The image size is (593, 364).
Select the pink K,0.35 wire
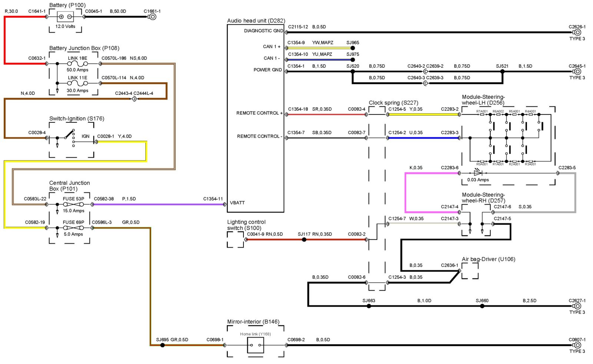405,193
